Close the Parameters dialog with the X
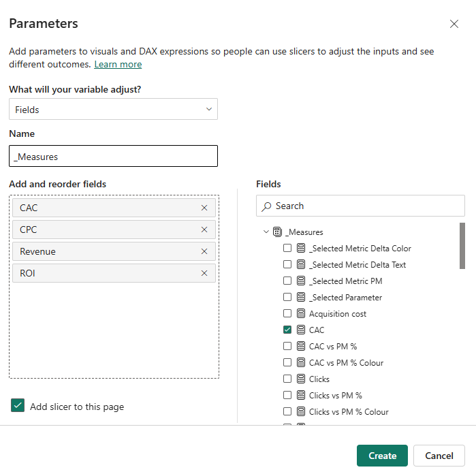 454,24
